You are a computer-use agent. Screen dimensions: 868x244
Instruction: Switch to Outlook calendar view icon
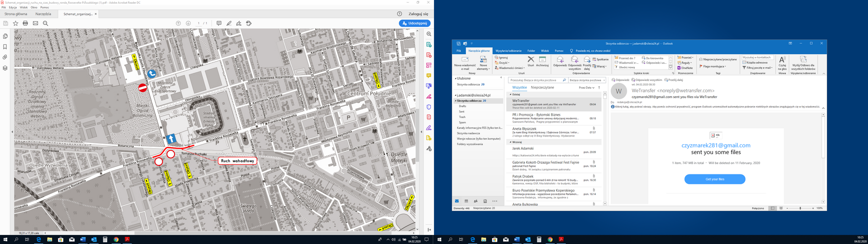[466, 201]
